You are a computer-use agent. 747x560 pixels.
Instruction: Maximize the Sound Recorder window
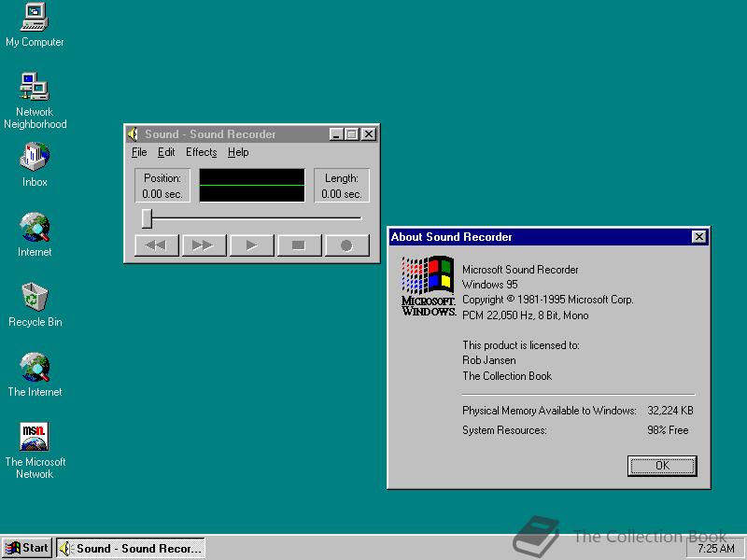coord(352,134)
